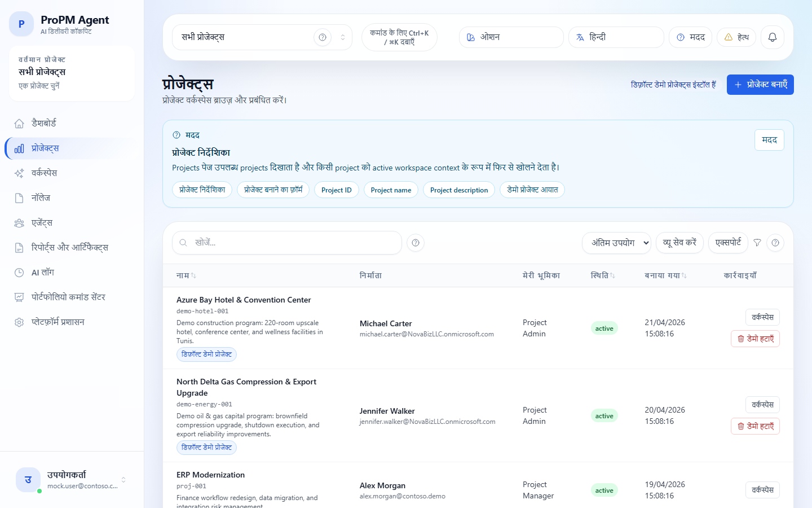The image size is (812, 508).
Task: Open पोर्टफोलियो कमांड सेंटर in the sidebar
Action: pos(68,297)
